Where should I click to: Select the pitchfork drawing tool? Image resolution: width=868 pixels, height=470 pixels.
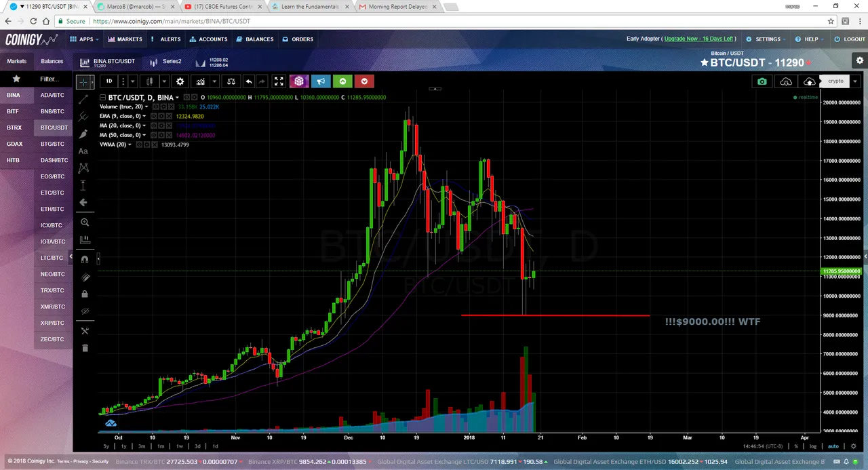tap(83, 117)
